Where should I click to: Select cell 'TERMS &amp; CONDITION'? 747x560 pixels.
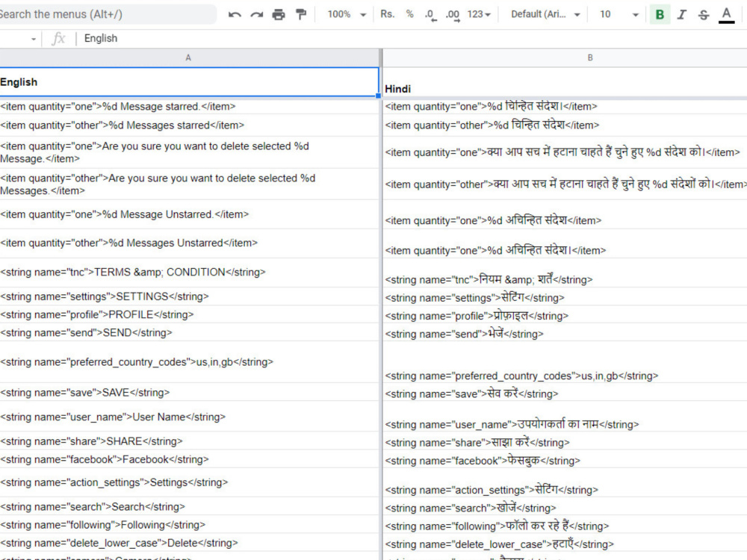click(189, 273)
